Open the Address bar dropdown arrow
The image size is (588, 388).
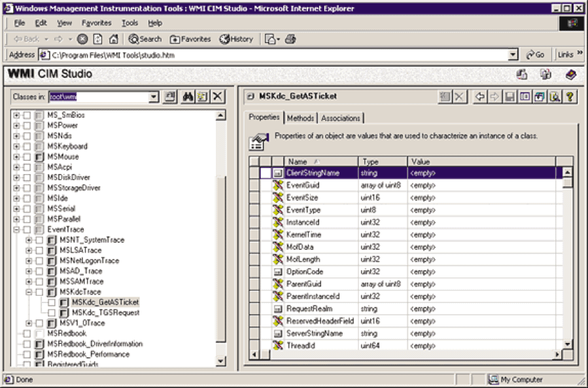(x=513, y=55)
